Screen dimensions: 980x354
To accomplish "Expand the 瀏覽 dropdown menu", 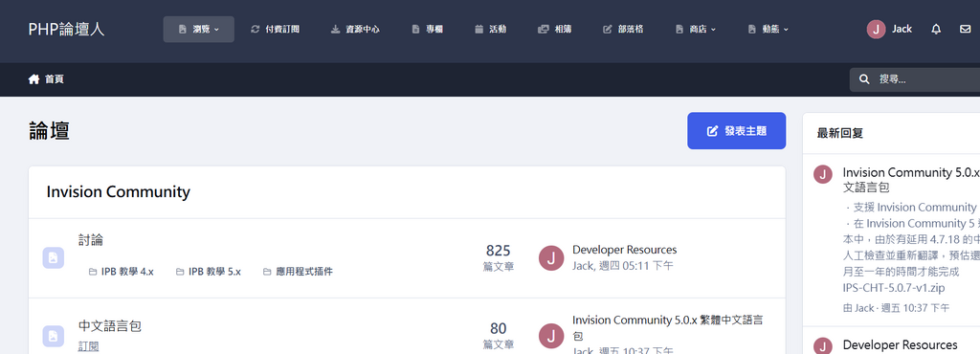I will tap(199, 30).
